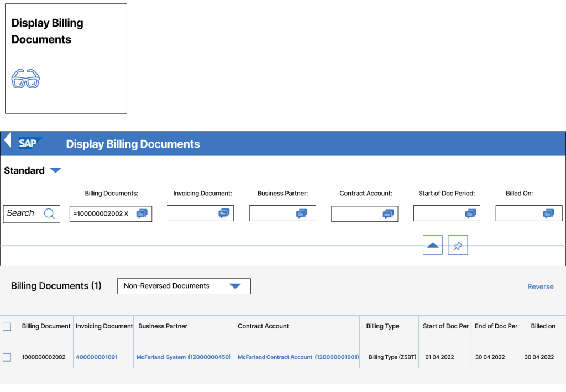This screenshot has height=392, width=566.
Task: Click the SAP logo in the header
Action: click(28, 143)
